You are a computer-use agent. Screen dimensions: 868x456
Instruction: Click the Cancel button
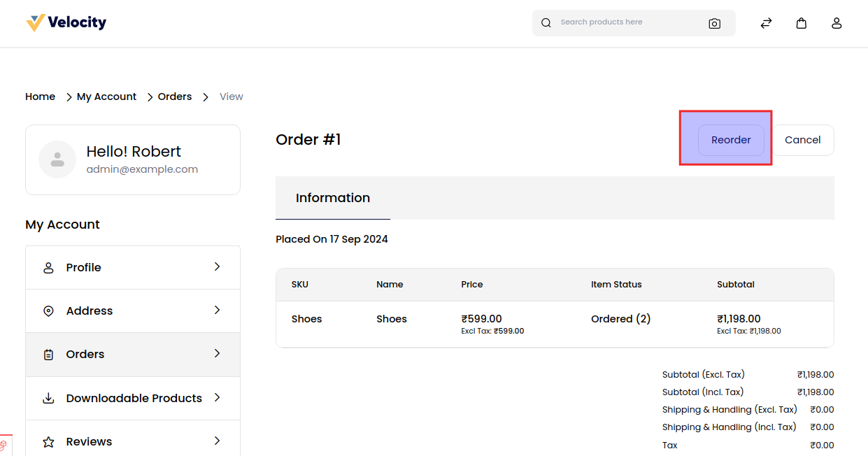pyautogui.click(x=802, y=140)
